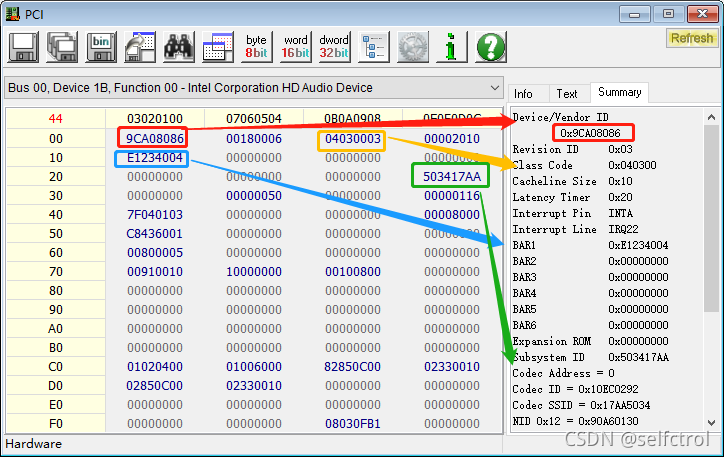Select register cell 08030FB1
This screenshot has width=724, height=457.
tap(353, 423)
